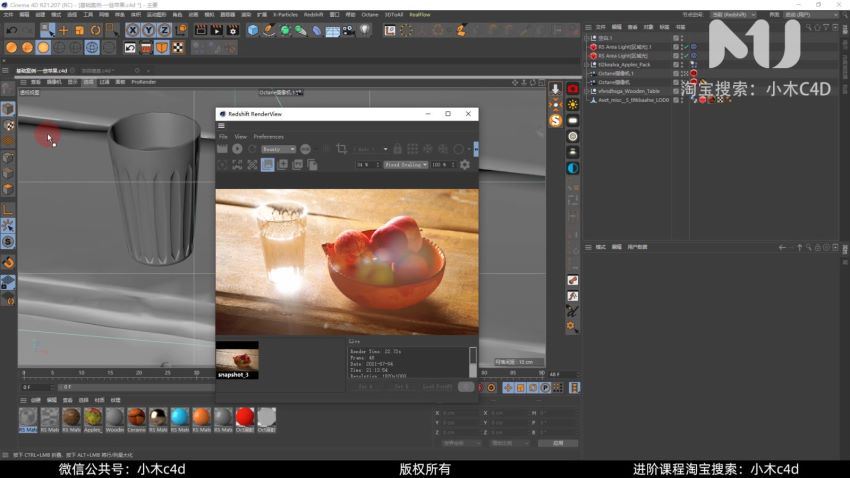850x478 pixels.
Task: Open the Fixed Scaling dropdown
Action: [405, 164]
